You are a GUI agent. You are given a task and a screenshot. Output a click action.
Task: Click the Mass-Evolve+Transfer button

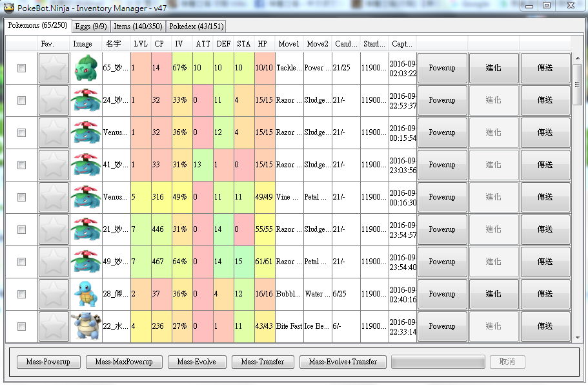pos(343,362)
